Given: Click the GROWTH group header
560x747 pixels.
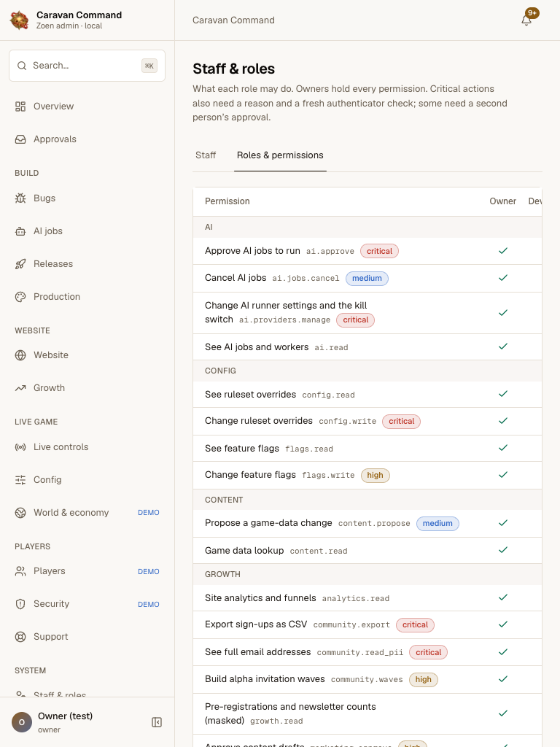Looking at the screenshot, I should [367, 574].
